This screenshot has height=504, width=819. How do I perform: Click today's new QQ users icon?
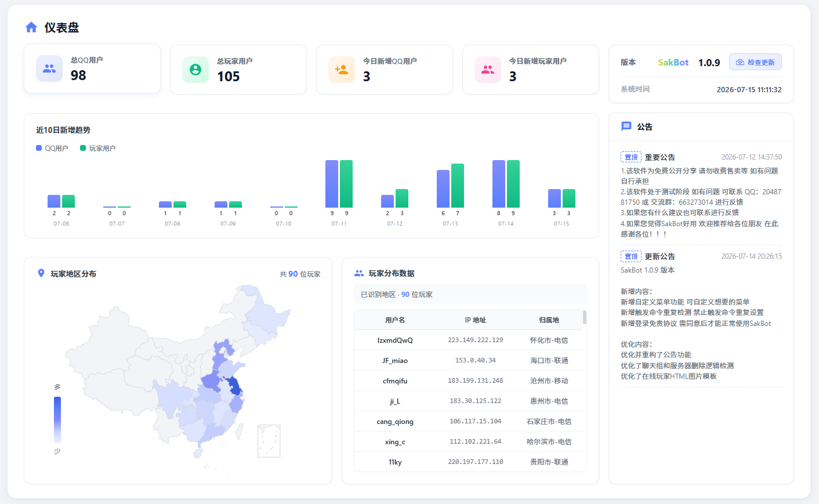342,70
